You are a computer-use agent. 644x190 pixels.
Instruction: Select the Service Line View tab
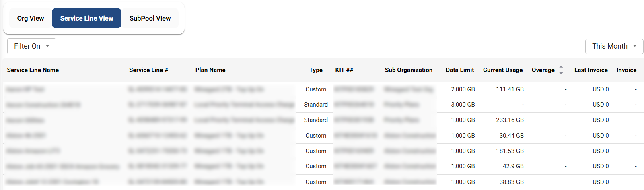click(86, 18)
